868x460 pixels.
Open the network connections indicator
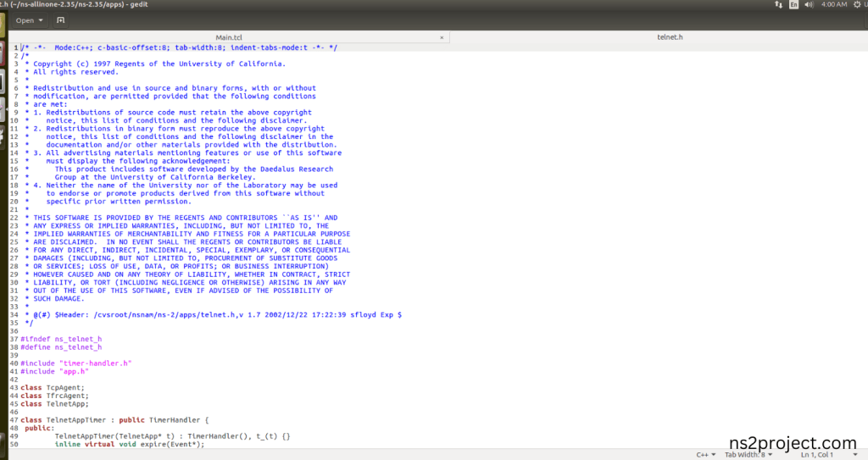click(778, 4)
